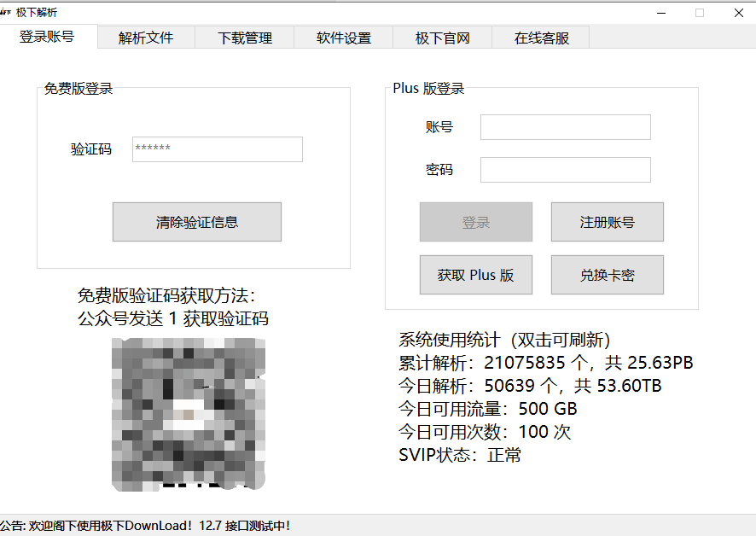Click the 注册账号 button
The width and height of the screenshot is (756, 536).
pos(608,222)
